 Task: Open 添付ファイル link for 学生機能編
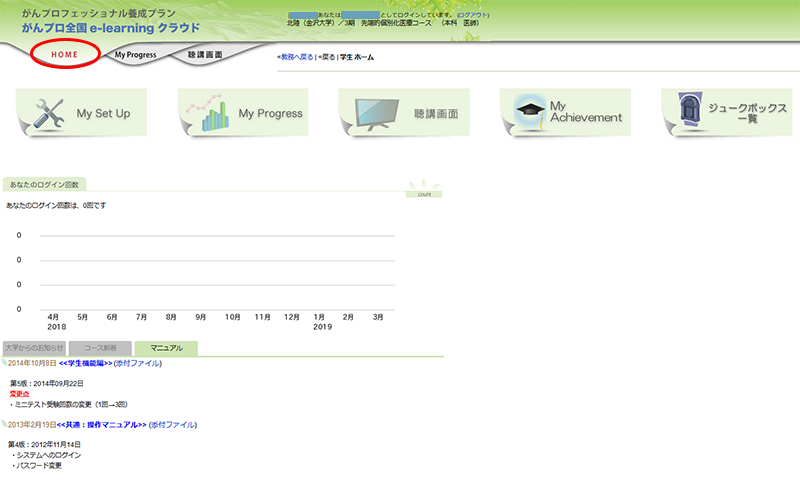pos(138,363)
